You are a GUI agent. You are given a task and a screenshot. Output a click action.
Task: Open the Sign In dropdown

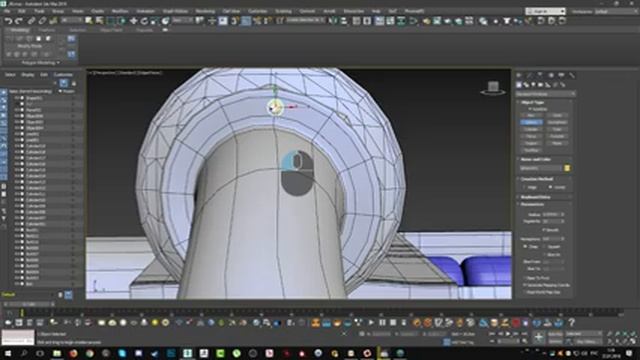click(x=545, y=11)
